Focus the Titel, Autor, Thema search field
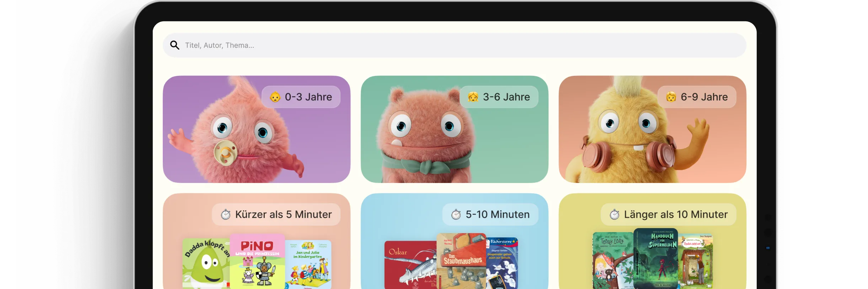This screenshot has height=289, width=868. [454, 45]
